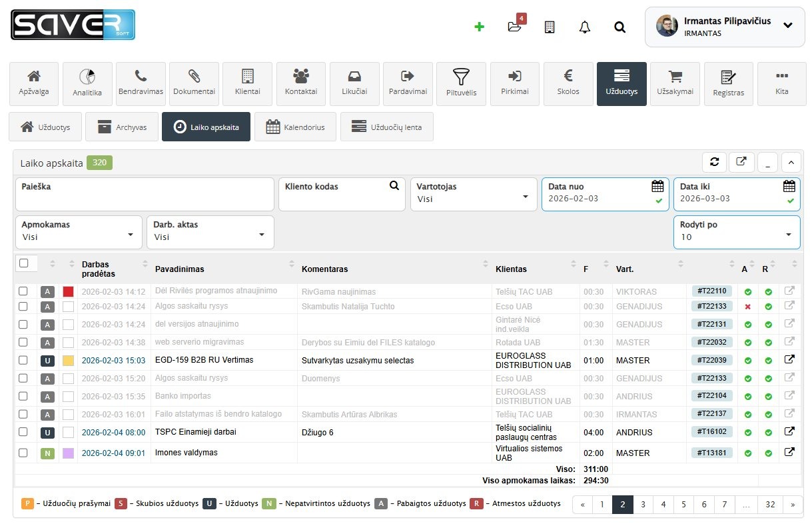
Task: Click the yellow color swatch in EGD-159 row
Action: [x=68, y=361]
